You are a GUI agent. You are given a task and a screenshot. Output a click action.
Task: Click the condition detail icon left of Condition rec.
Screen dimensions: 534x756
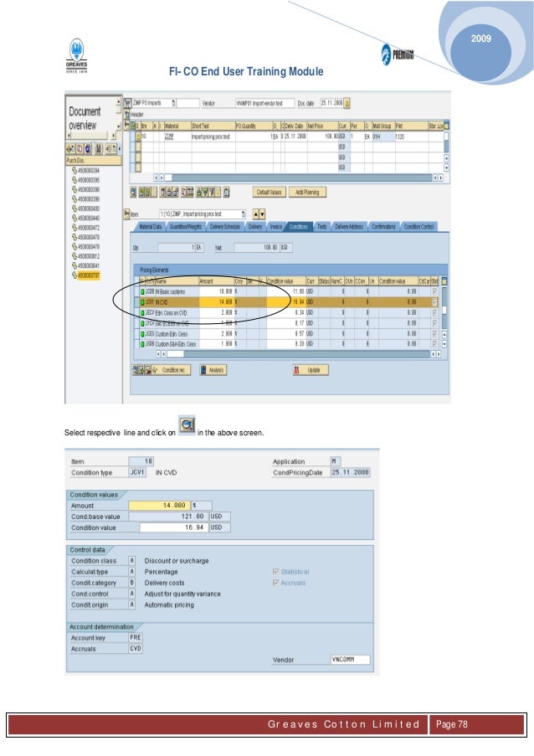pos(136,370)
